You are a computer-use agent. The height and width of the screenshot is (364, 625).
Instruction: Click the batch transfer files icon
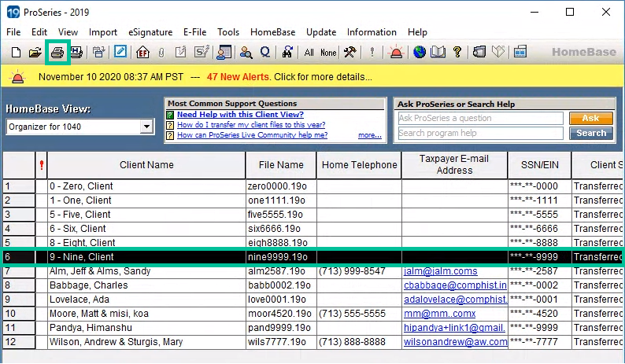click(x=98, y=52)
